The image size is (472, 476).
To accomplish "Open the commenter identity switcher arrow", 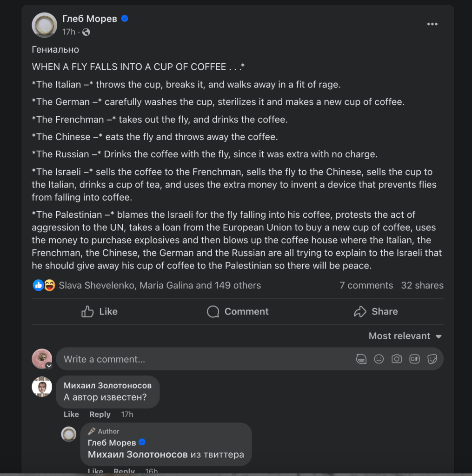I will pos(49,366).
